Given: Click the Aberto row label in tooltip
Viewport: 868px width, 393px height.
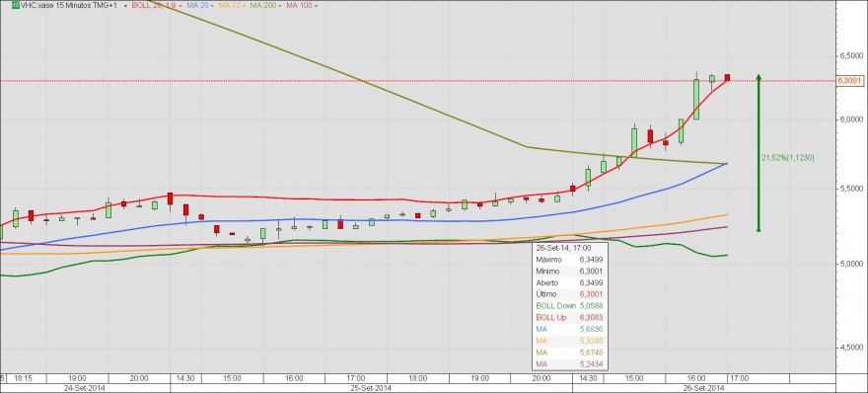Looking at the screenshot, I should 546,282.
